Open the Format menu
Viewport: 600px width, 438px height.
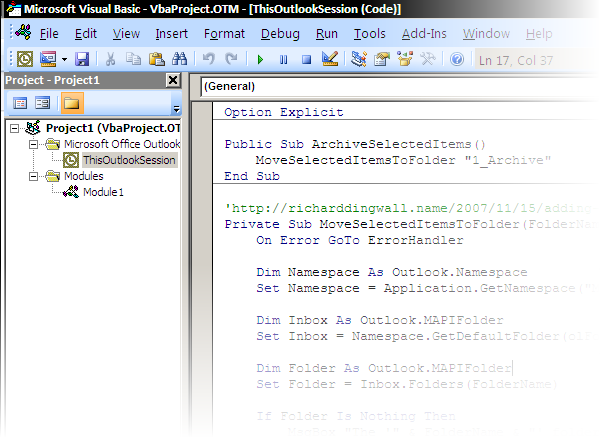point(224,34)
